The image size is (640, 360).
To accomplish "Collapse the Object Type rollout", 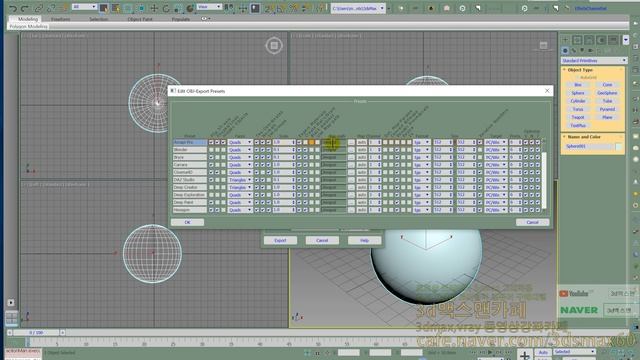I will click(x=580, y=70).
